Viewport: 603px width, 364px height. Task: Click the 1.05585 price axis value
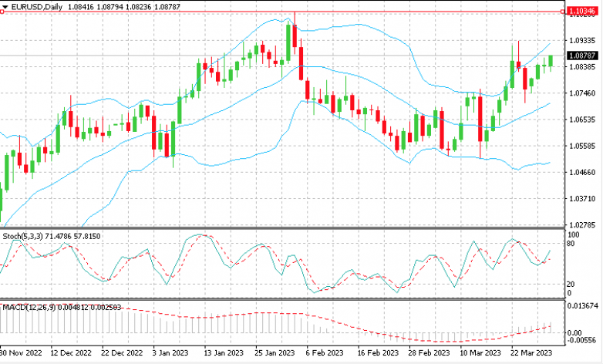coord(582,146)
